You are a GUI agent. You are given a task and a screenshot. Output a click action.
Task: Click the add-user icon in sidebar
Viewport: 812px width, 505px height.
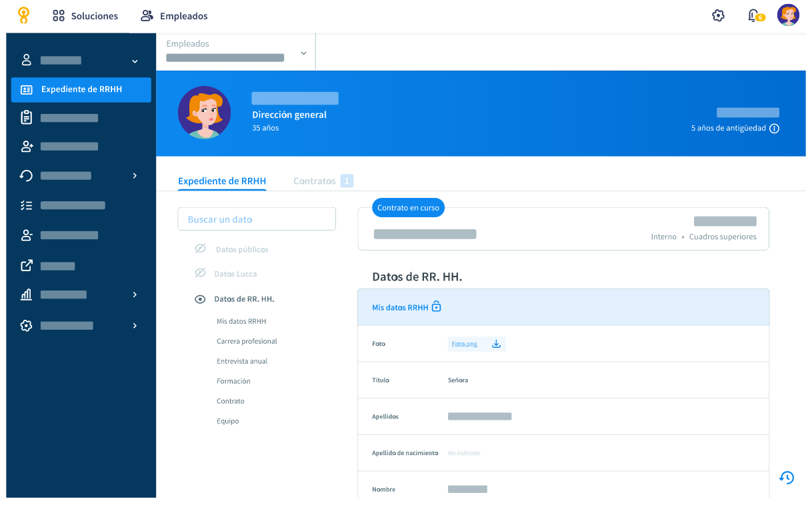(27, 147)
